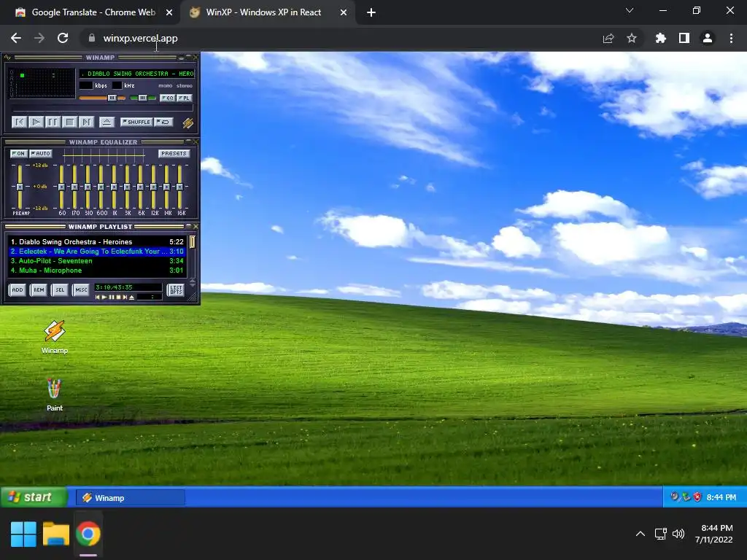Screen dimensions: 747x560
Task: Click the 60 Hz equalizer band slider
Action: pyautogui.click(x=61, y=187)
